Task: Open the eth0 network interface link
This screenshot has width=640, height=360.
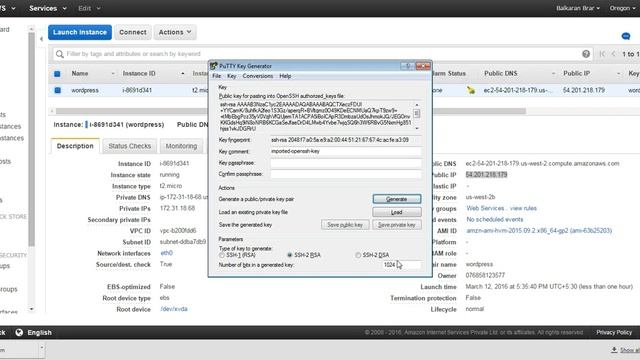Action: 166,253
